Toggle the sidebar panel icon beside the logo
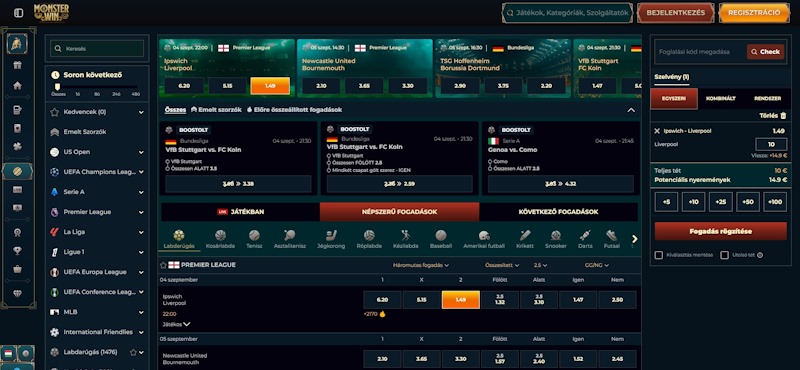Screen dimensions: 800x370 click(18, 13)
